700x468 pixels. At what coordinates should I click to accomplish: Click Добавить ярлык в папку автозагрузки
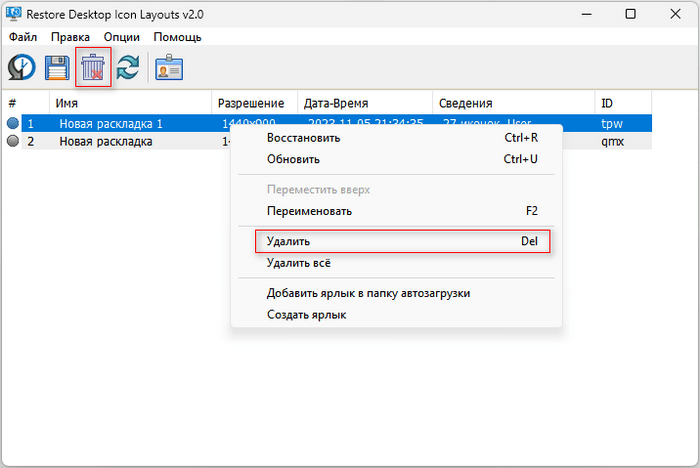pyautogui.click(x=396, y=293)
